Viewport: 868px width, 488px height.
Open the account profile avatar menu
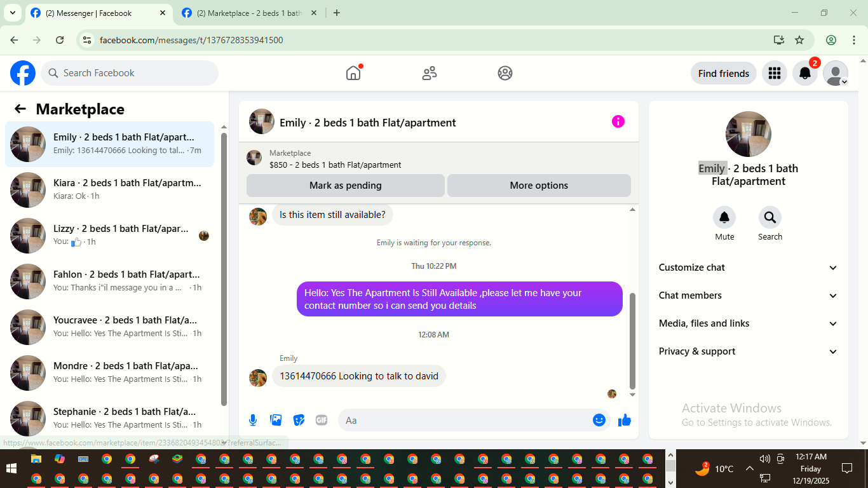pos(836,73)
